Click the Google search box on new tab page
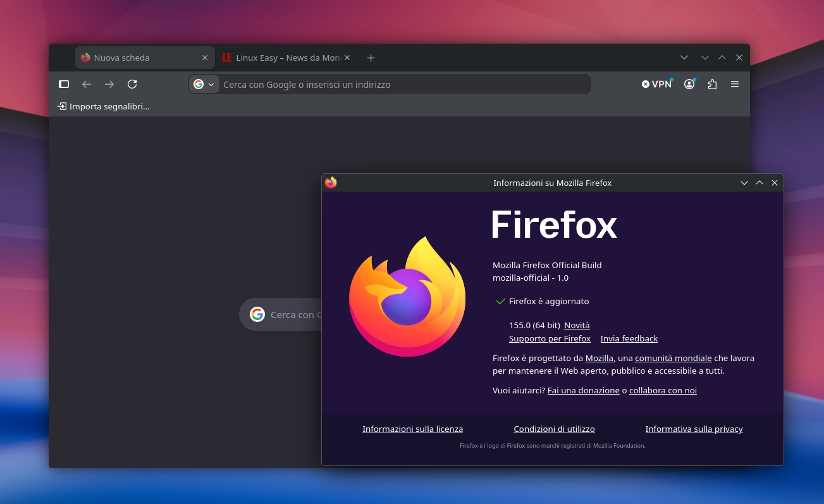Image resolution: width=824 pixels, height=504 pixels. click(x=281, y=314)
